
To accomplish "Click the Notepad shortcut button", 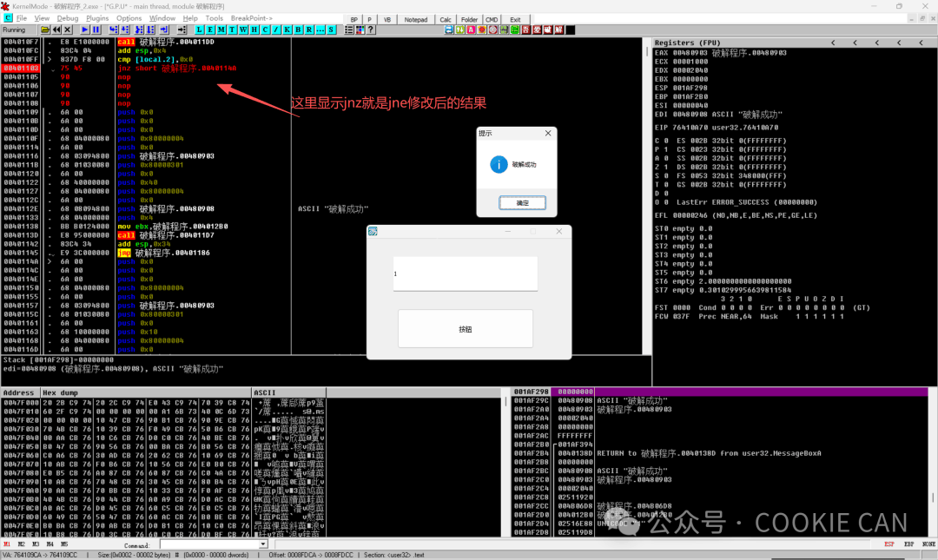I will pos(416,20).
